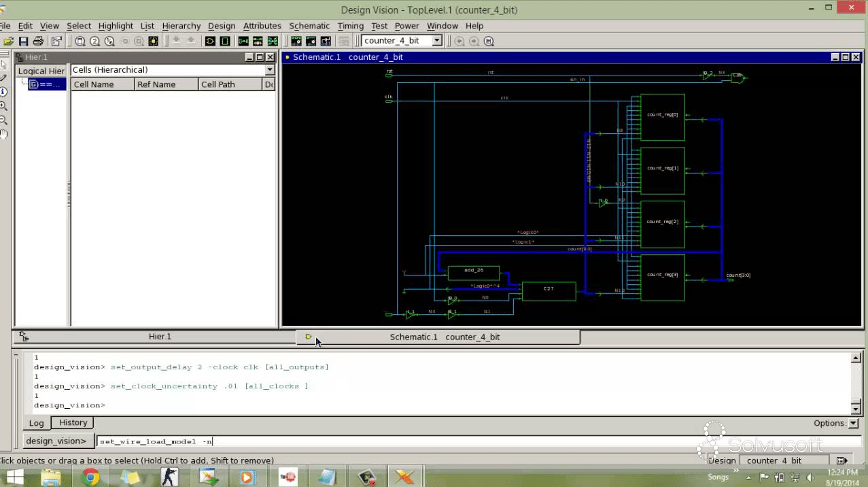Select the pan hand tool in the left sidebar
The height and width of the screenshot is (487, 868).
click(x=3, y=135)
